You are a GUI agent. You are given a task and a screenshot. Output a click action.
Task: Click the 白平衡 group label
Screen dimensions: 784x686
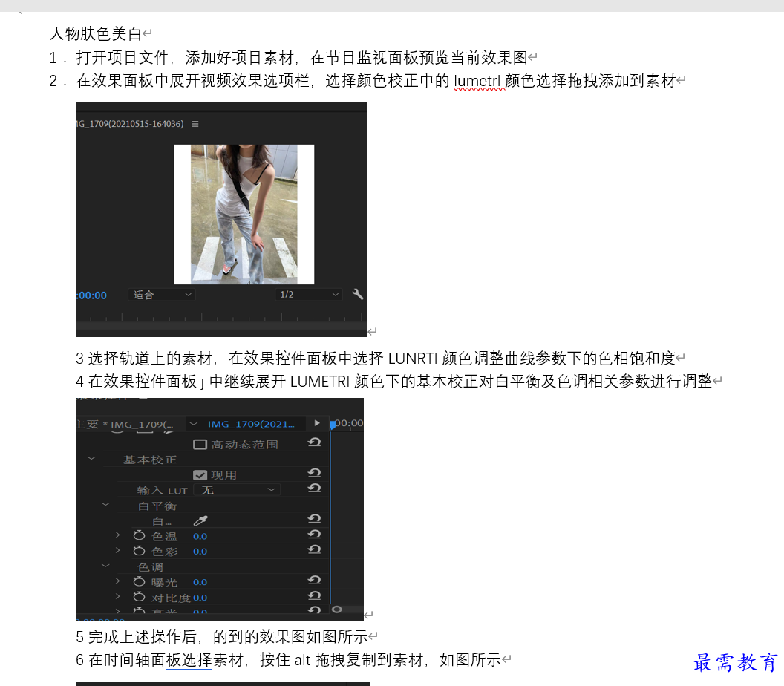pos(157,506)
